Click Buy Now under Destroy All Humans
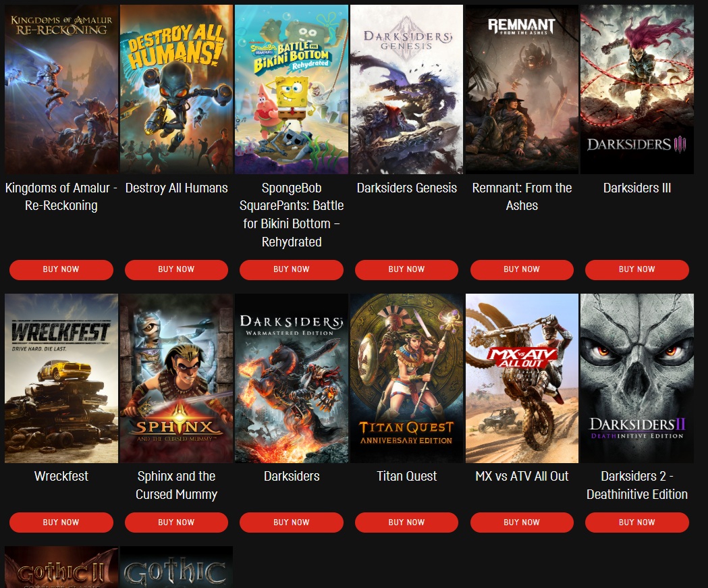Viewport: 708px width, 588px height. pyautogui.click(x=176, y=269)
